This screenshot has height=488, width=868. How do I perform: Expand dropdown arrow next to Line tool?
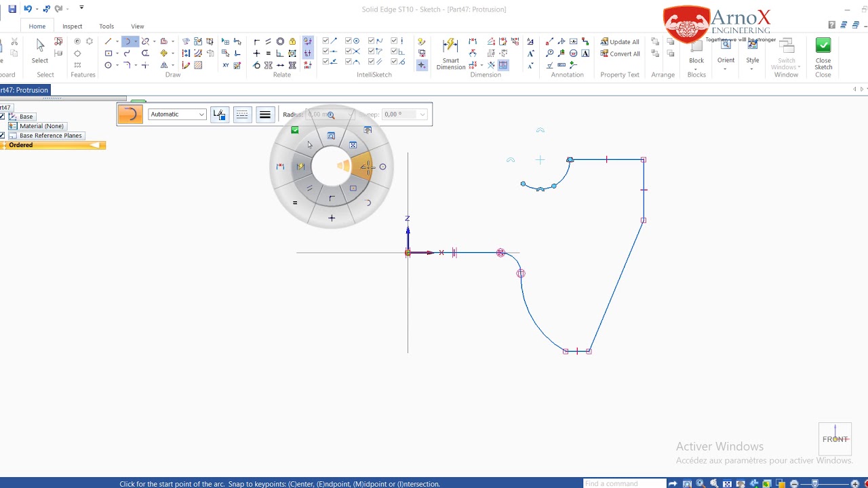click(x=117, y=41)
